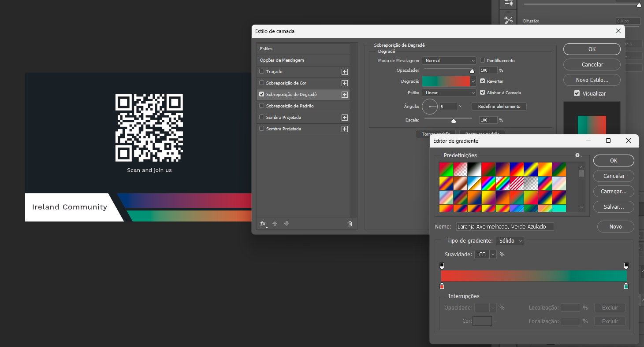The width and height of the screenshot is (644, 347).
Task: Select the red color stop under gradient bar
Action: pos(442,286)
